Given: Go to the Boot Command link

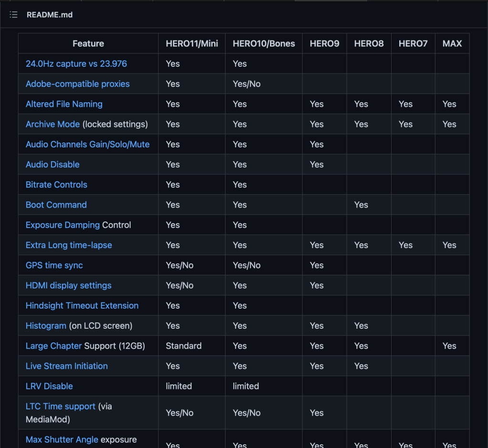Looking at the screenshot, I should [56, 205].
